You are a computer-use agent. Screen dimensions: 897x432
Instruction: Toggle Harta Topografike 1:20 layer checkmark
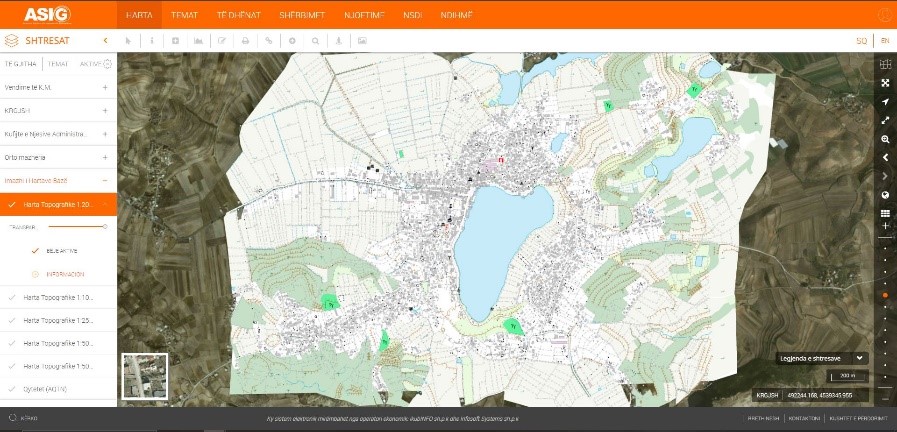pyautogui.click(x=12, y=204)
